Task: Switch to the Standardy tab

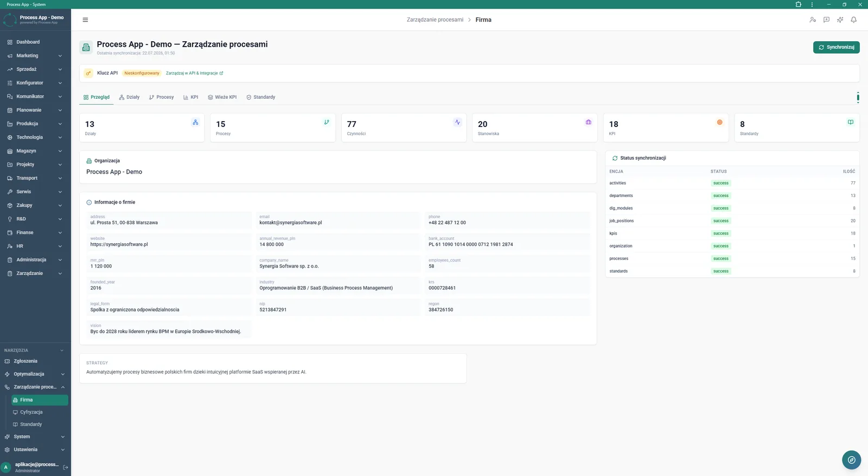Action: point(261,97)
